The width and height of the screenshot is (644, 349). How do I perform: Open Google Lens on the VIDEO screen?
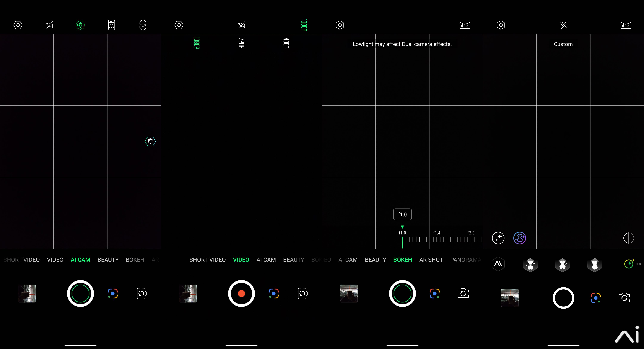tap(274, 294)
